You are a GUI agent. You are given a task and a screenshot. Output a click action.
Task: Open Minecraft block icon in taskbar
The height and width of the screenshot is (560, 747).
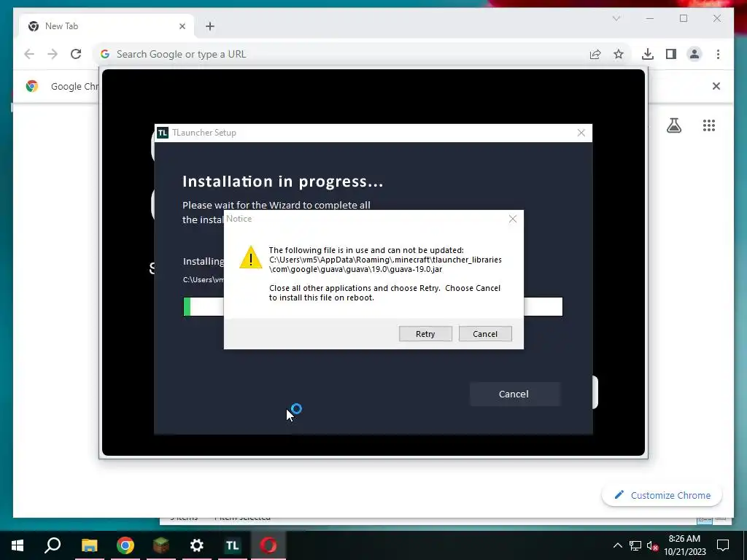[x=161, y=545]
